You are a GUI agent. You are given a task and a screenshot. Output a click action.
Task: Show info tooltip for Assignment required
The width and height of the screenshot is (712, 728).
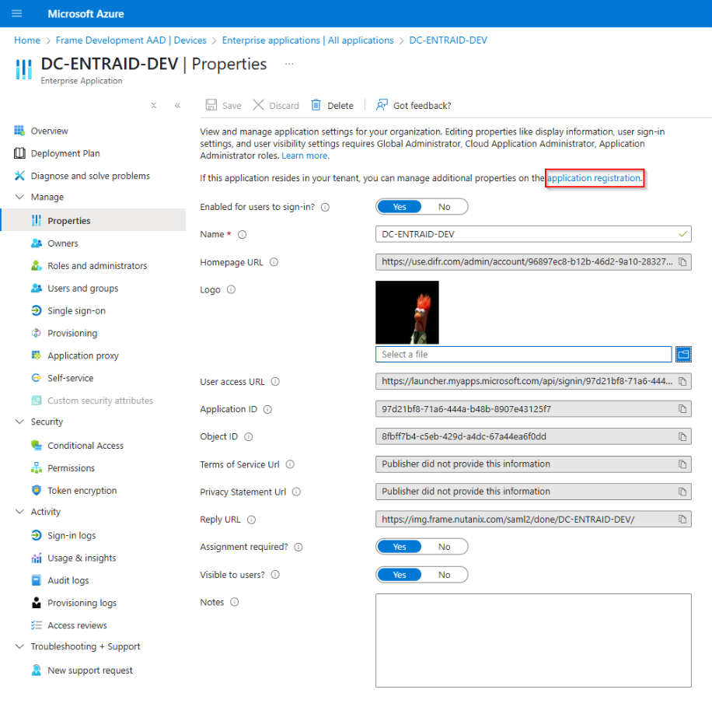pos(298,547)
